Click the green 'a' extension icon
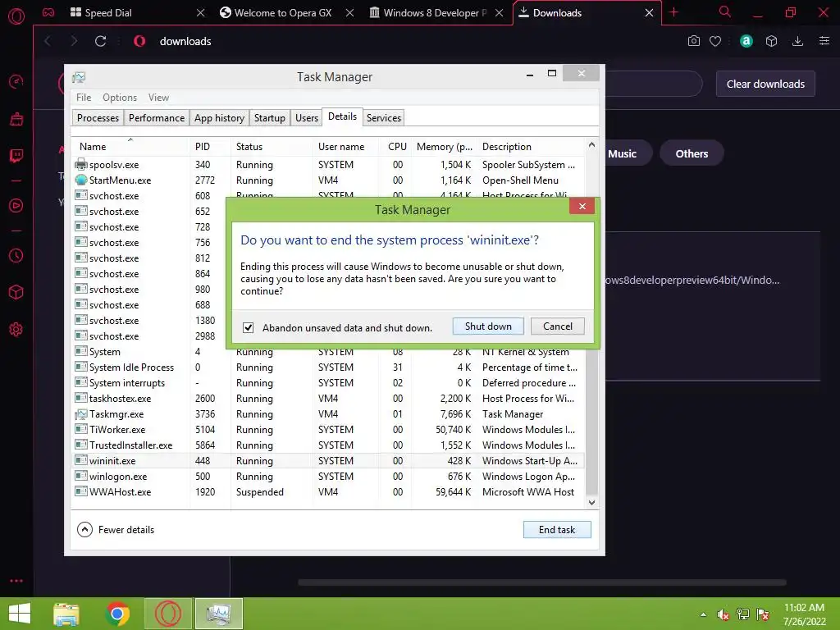 746,41
